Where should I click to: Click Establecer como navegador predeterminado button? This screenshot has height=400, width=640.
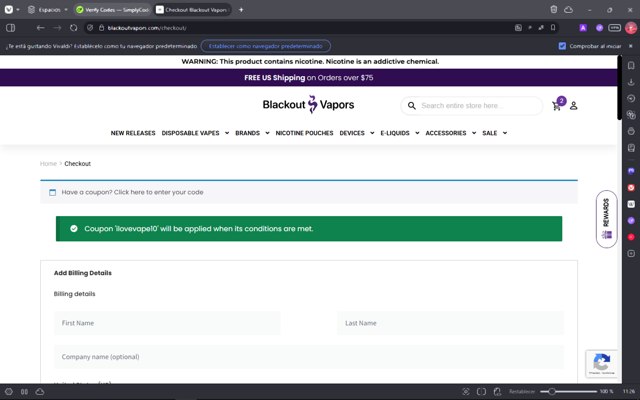266,46
